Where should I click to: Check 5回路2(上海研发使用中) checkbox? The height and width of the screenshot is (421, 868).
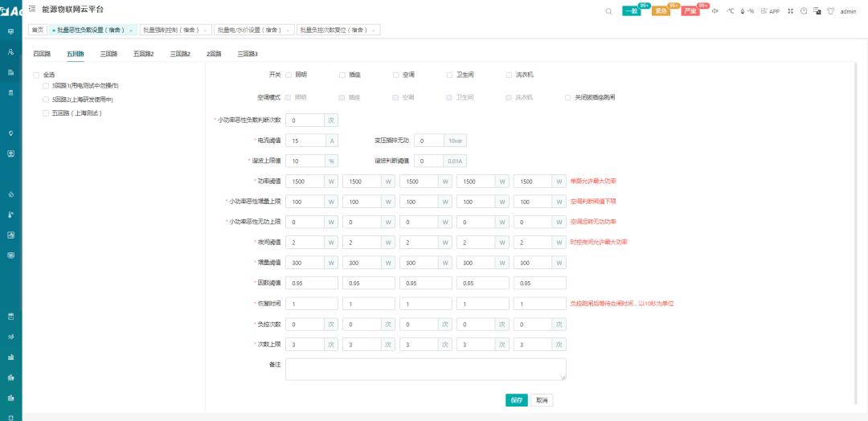click(46, 100)
